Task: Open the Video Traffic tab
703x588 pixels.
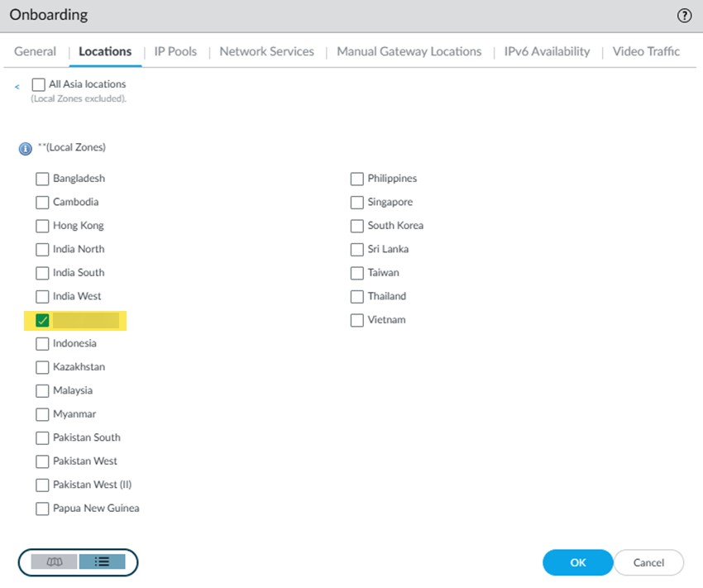Action: [x=646, y=51]
